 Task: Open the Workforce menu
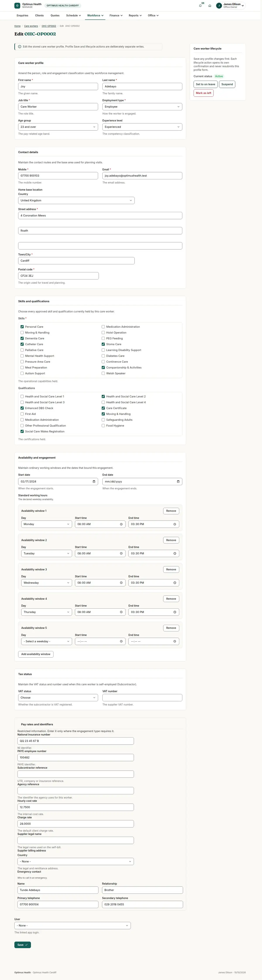click(95, 16)
